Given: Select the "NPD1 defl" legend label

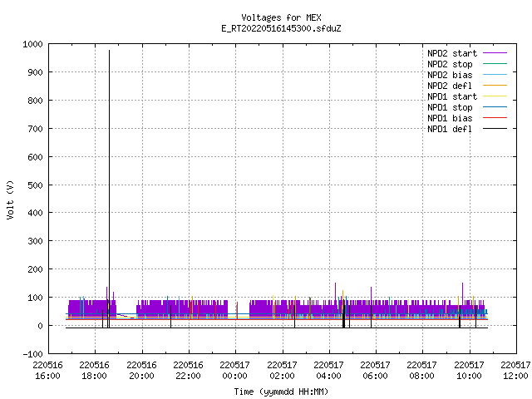Looking at the screenshot, I should click(x=450, y=130).
